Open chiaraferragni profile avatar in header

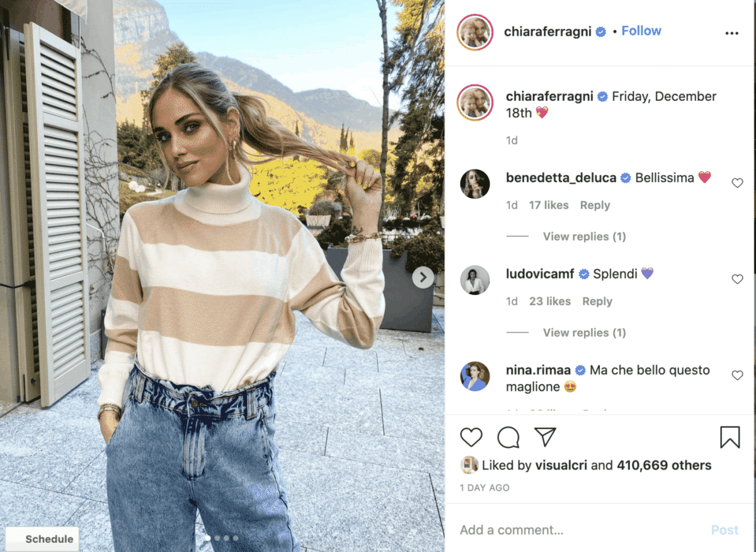pyautogui.click(x=476, y=32)
